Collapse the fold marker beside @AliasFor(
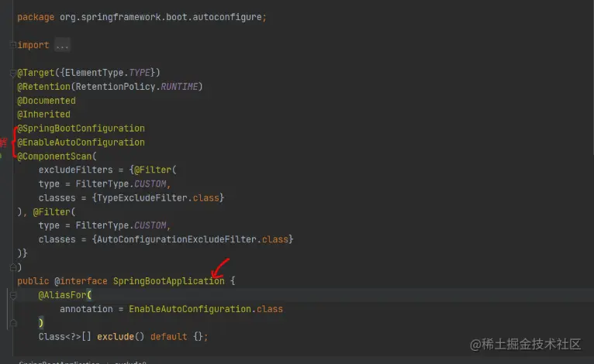This screenshot has height=364, width=594. tap(13, 295)
